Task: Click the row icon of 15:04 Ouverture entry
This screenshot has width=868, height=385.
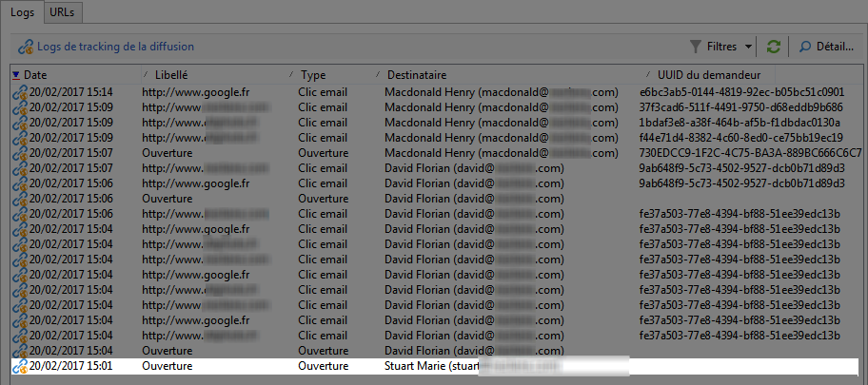Action: tap(20, 351)
